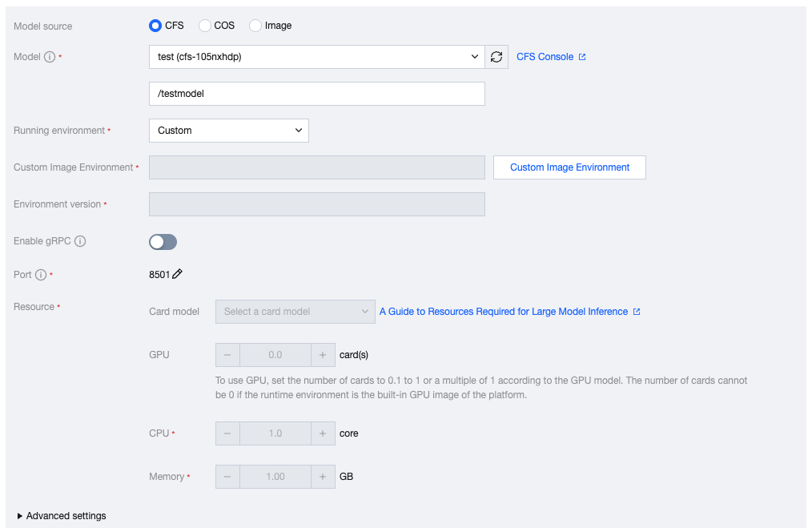Toggle the Enable gRPC switch
The width and height of the screenshot is (812, 528).
[163, 242]
